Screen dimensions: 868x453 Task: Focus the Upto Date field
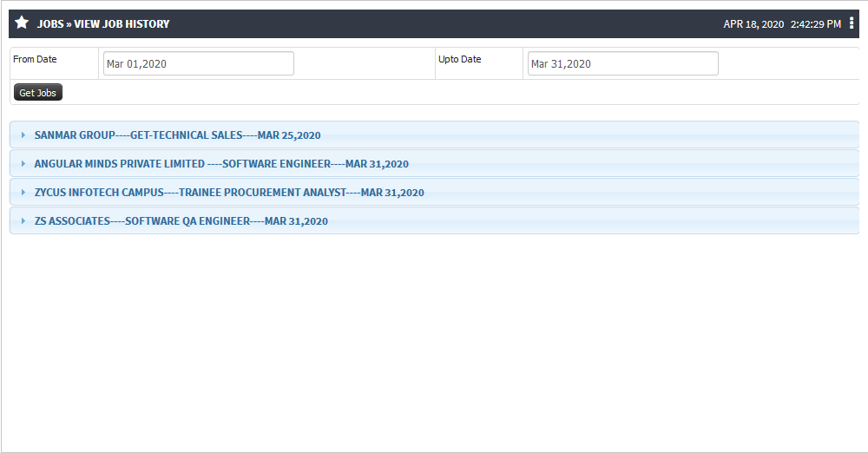click(x=622, y=63)
